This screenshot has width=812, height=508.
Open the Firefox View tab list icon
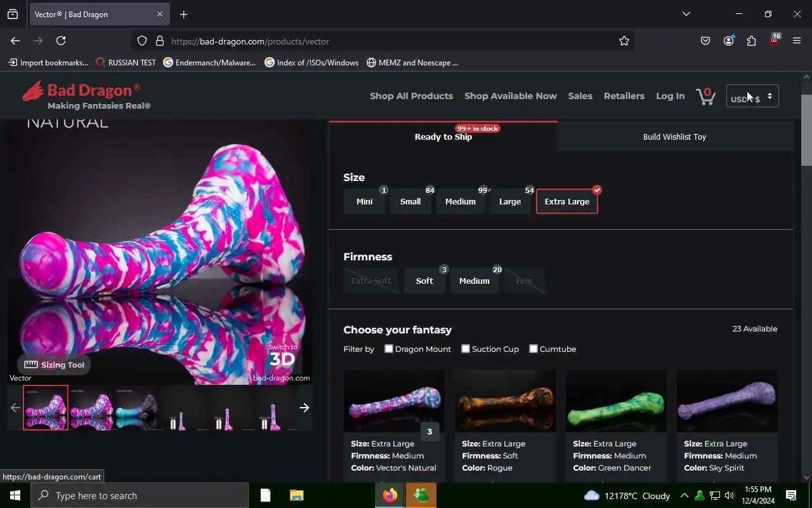[13, 14]
